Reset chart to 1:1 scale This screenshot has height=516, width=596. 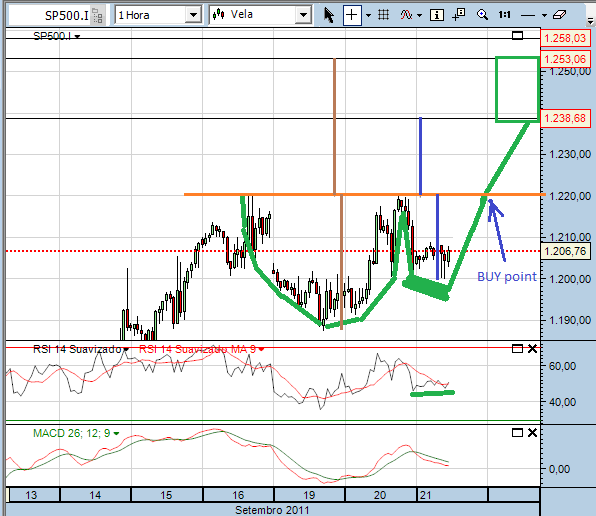click(x=505, y=15)
